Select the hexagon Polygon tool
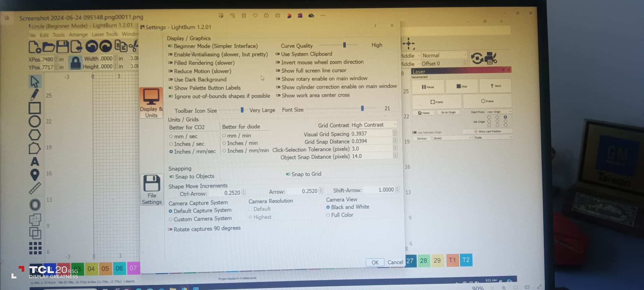The height and width of the screenshot is (290, 644). click(x=35, y=135)
